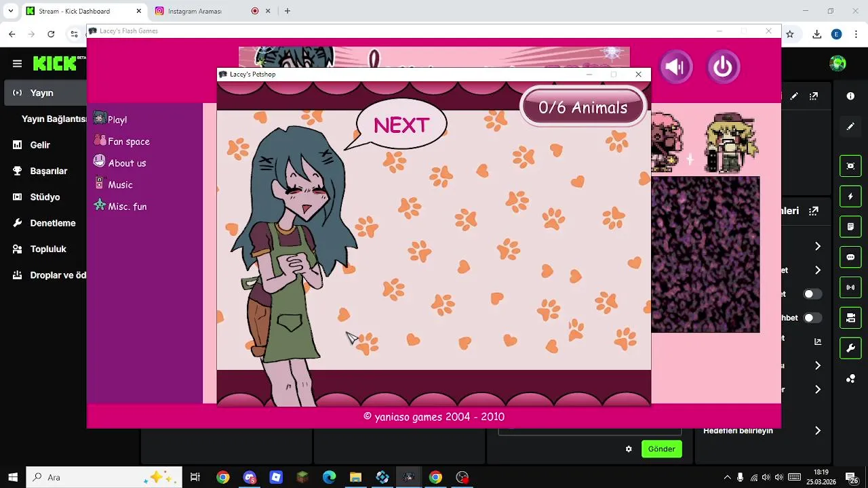Screen dimensions: 868x488
Task: Reload the browser page
Action: coord(51,34)
